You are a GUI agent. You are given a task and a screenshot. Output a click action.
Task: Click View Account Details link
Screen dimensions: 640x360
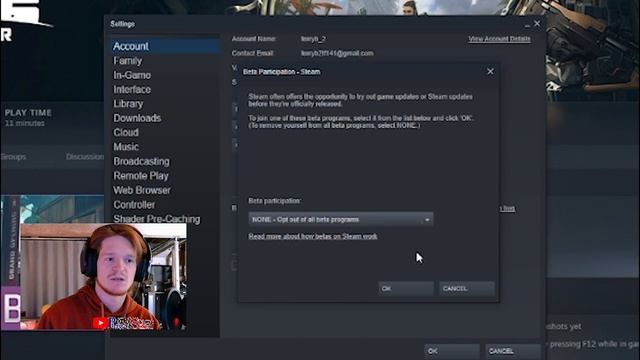(x=499, y=39)
